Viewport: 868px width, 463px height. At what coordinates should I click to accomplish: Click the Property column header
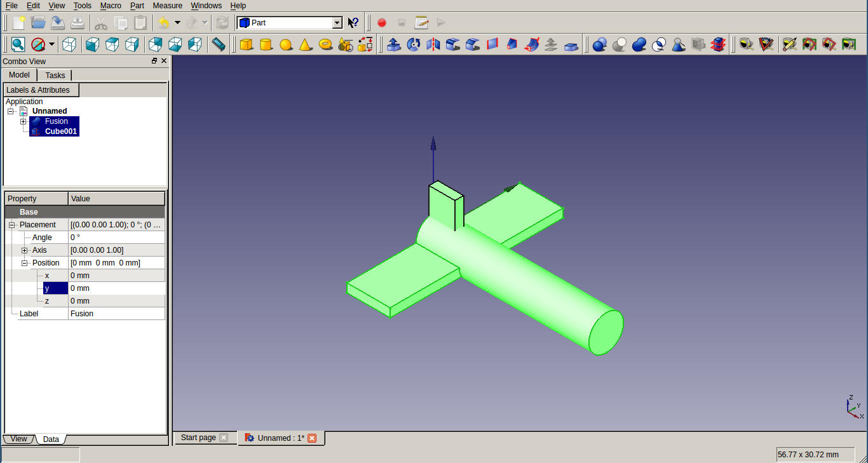(x=36, y=199)
